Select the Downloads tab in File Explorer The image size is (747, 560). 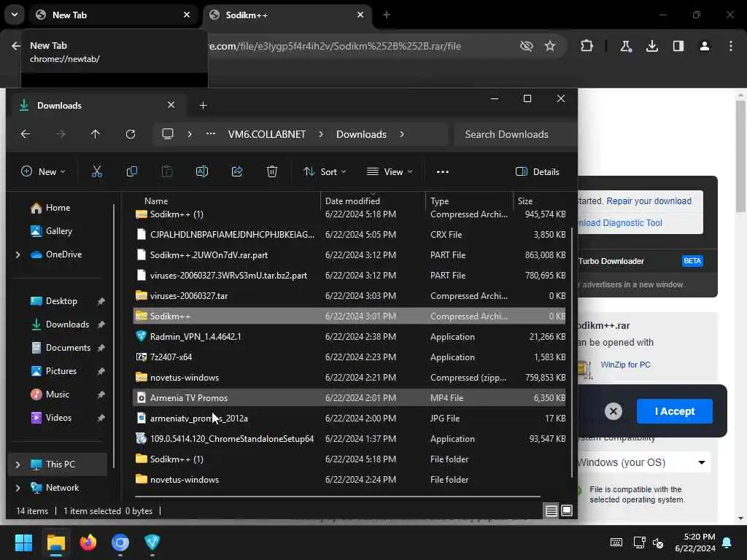tap(98, 105)
